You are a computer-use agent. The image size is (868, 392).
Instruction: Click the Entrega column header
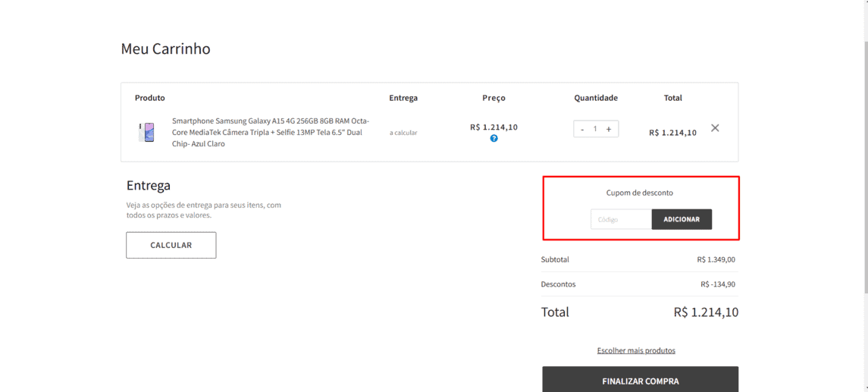click(403, 98)
